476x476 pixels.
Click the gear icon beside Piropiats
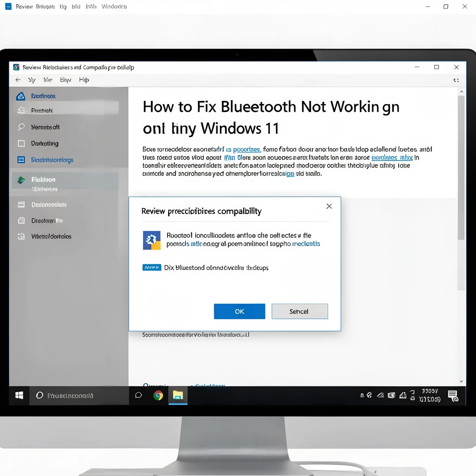click(x=21, y=111)
